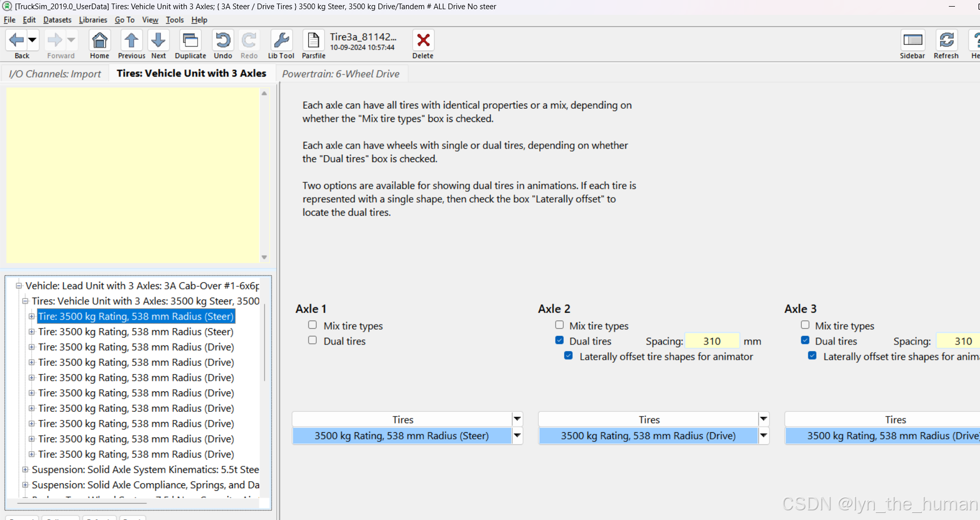Uncheck Axle 2 Dual tires checkbox
This screenshot has width=980, height=520.
click(560, 340)
